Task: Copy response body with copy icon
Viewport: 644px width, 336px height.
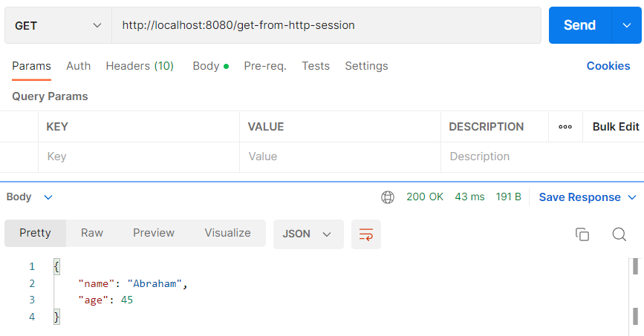Action: [x=582, y=234]
